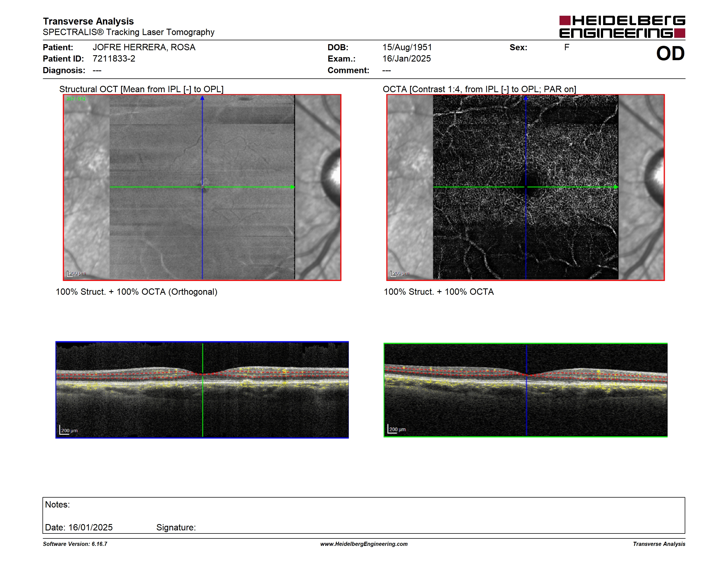
Task: Click the 200 µm scale bar in OCTA image
Action: [399, 273]
